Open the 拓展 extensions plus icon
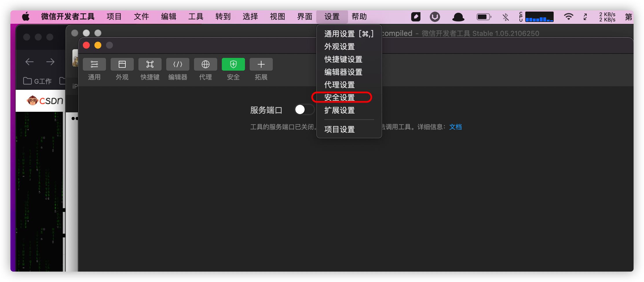This screenshot has height=282, width=644. coord(261,64)
